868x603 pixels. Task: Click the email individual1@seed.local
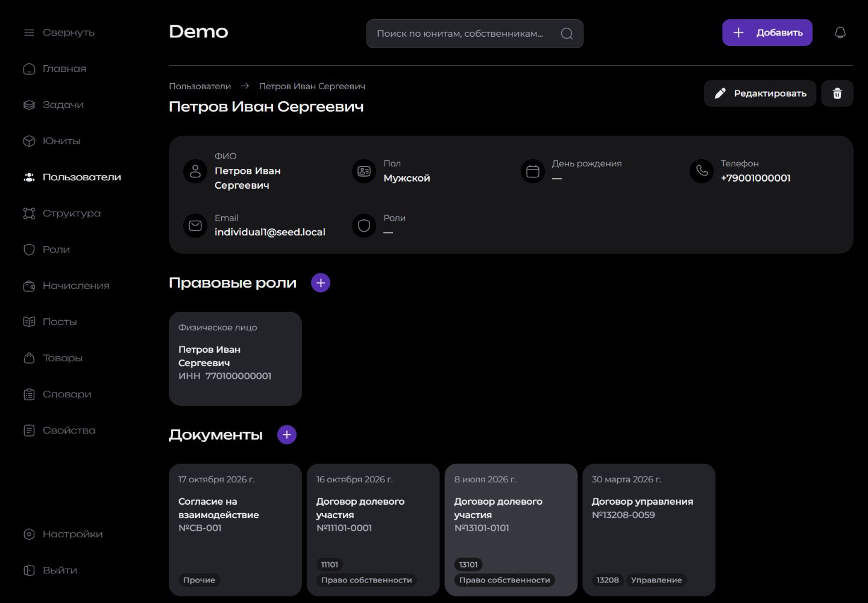(270, 232)
